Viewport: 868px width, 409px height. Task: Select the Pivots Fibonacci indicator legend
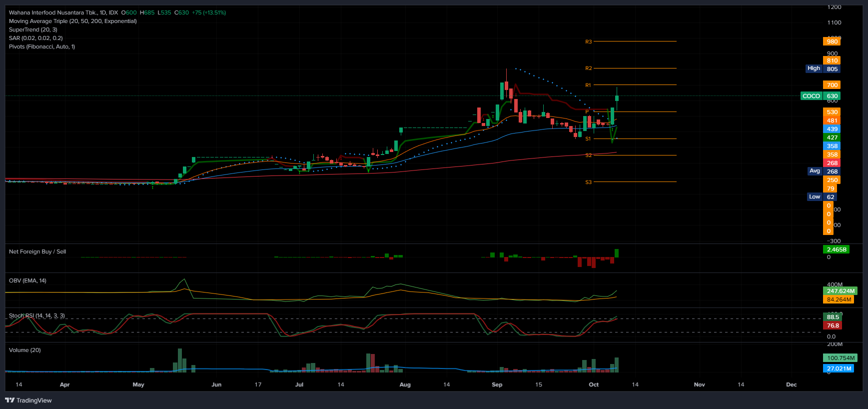tap(42, 46)
